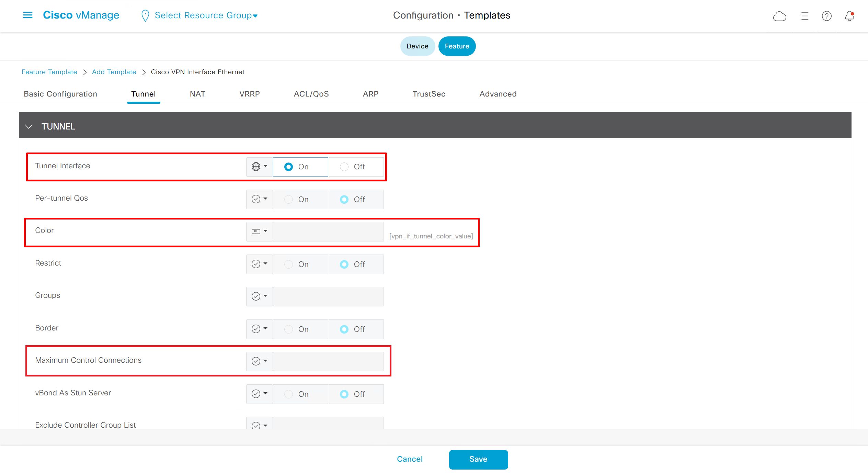Open the help question mark icon
This screenshot has height=473, width=868.
pos(826,16)
